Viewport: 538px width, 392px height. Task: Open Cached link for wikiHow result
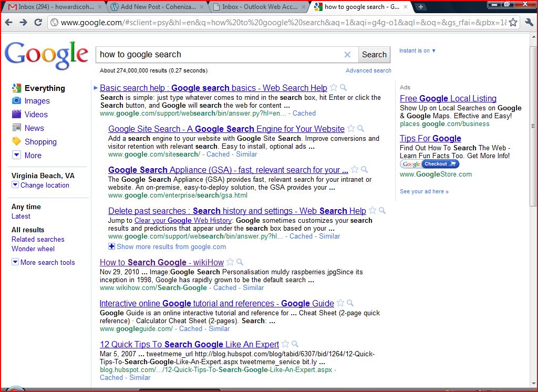pos(225,287)
